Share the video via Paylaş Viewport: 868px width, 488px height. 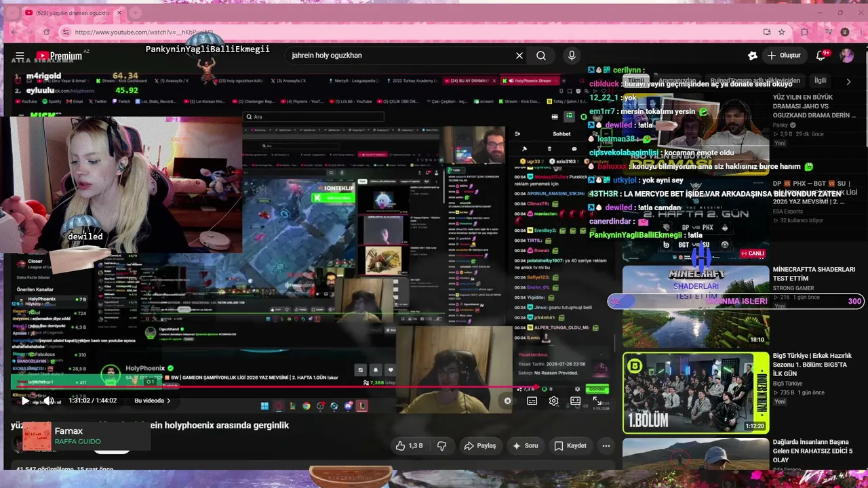click(480, 445)
